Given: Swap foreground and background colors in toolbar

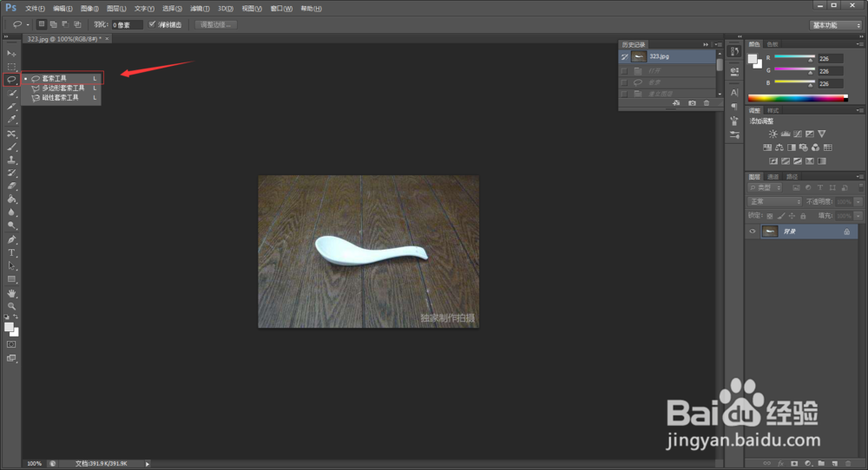Looking at the screenshot, I should [x=16, y=317].
